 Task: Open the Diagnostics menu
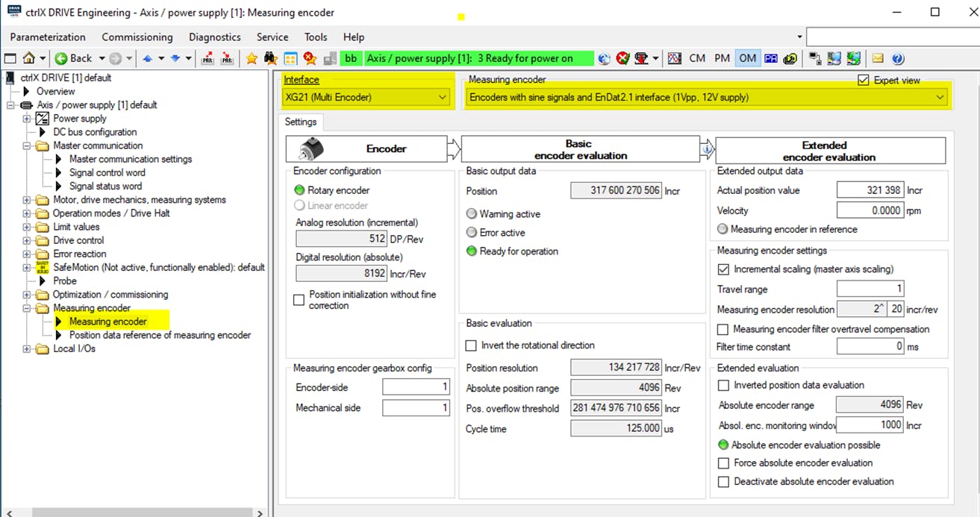pyautogui.click(x=214, y=37)
